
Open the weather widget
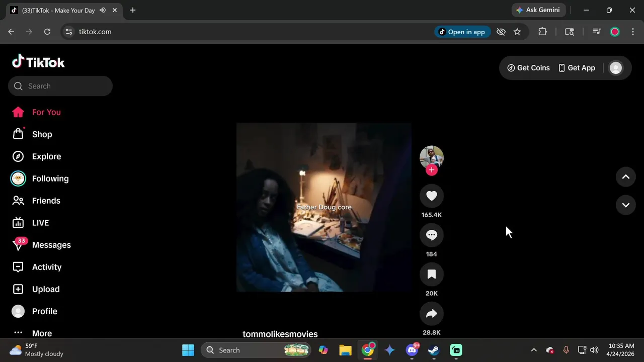36,350
